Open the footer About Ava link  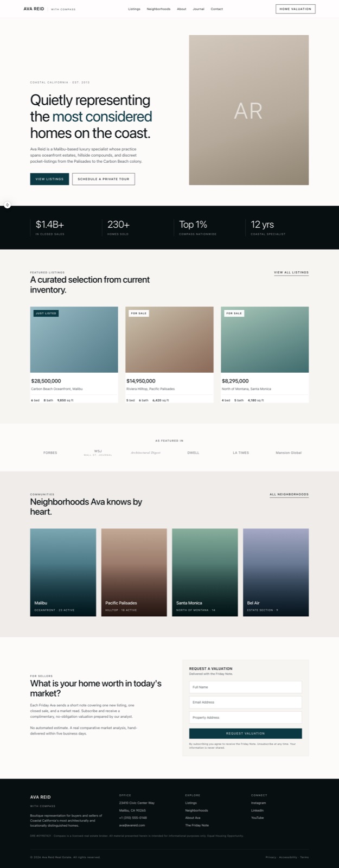point(193,818)
